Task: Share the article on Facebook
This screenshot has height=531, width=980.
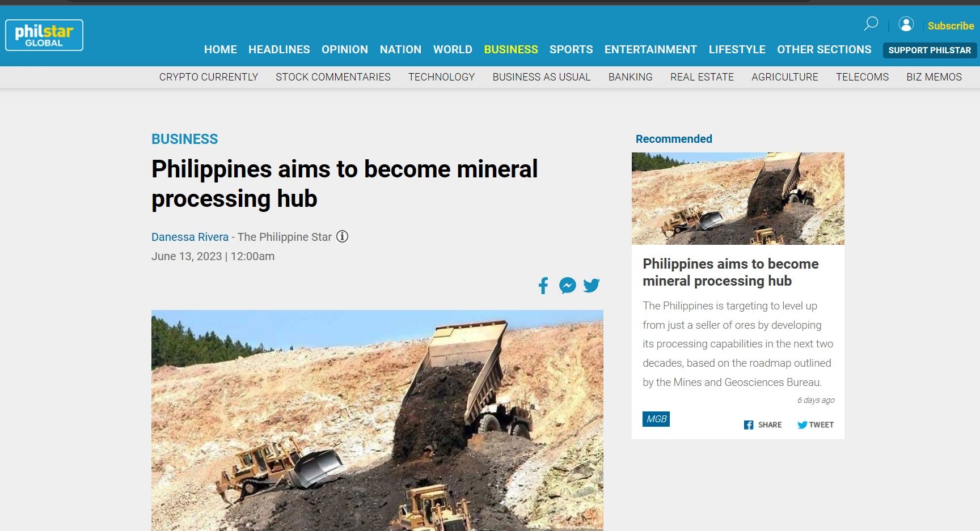Action: (543, 286)
